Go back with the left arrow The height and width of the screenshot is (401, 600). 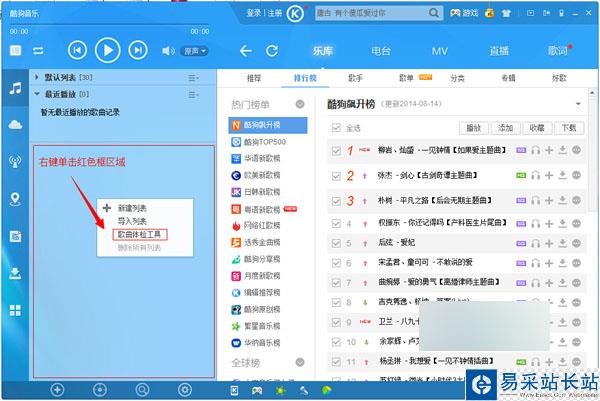click(246, 51)
